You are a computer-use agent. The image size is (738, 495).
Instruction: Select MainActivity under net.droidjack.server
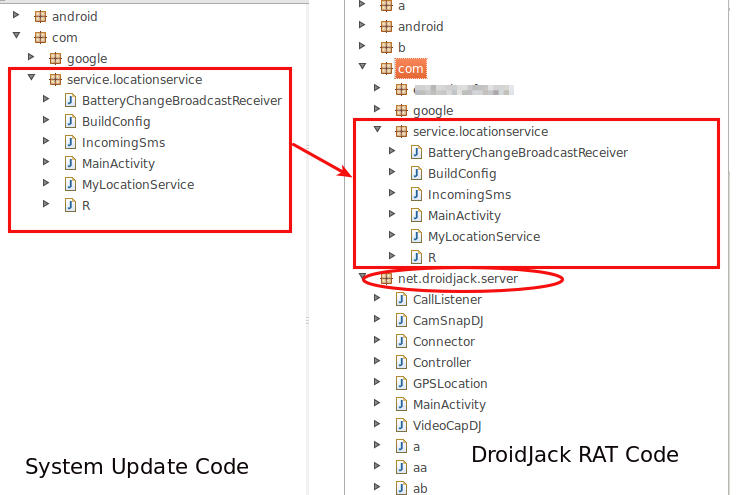pyautogui.click(x=449, y=404)
